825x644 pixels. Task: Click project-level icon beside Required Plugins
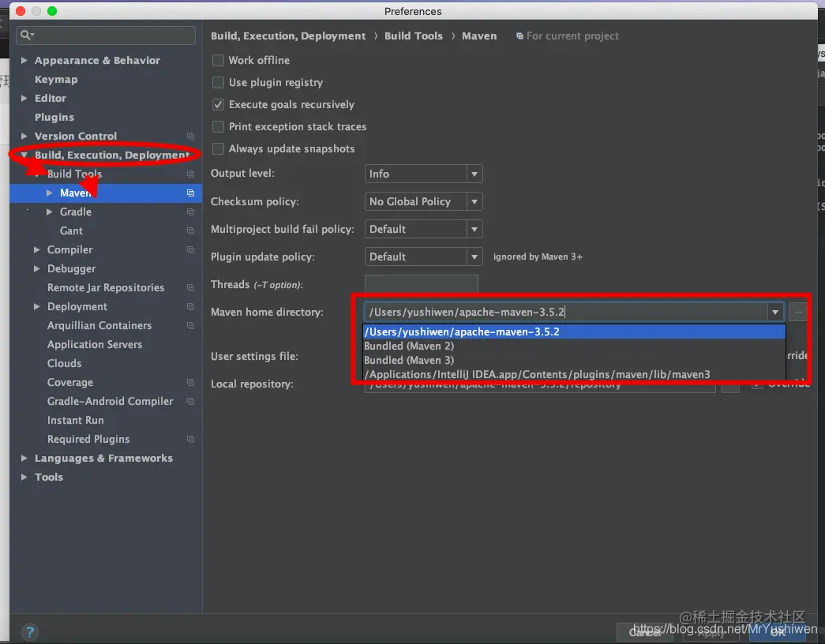190,440
